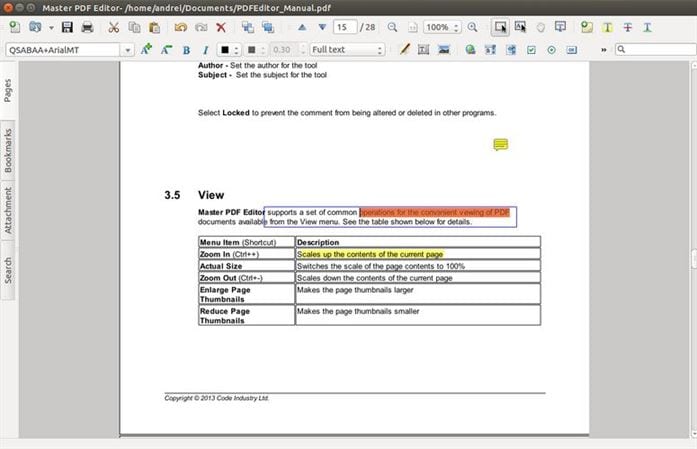Print the document
The image size is (697, 449).
[x=87, y=27]
